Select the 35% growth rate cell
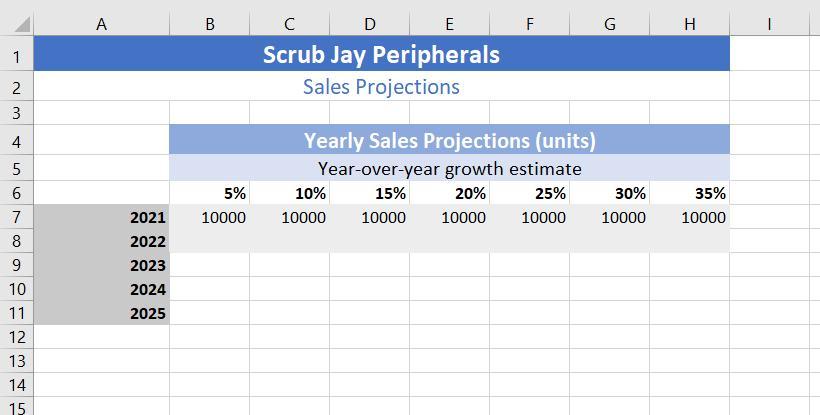820x415 pixels. pos(689,193)
